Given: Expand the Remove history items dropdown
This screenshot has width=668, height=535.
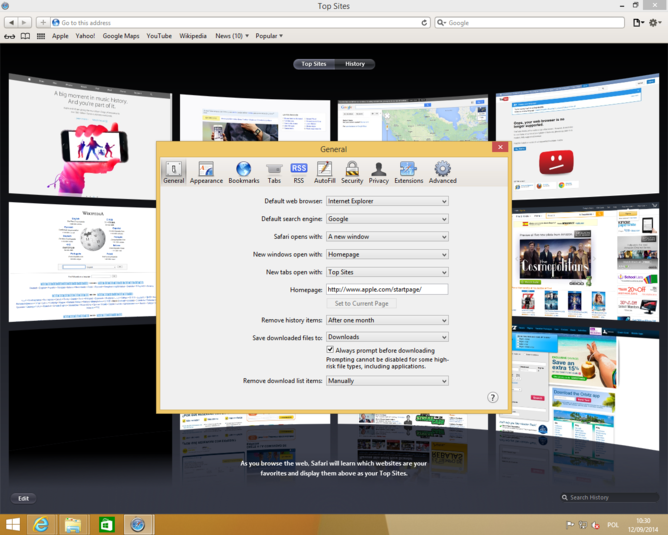Looking at the screenshot, I should [387, 320].
